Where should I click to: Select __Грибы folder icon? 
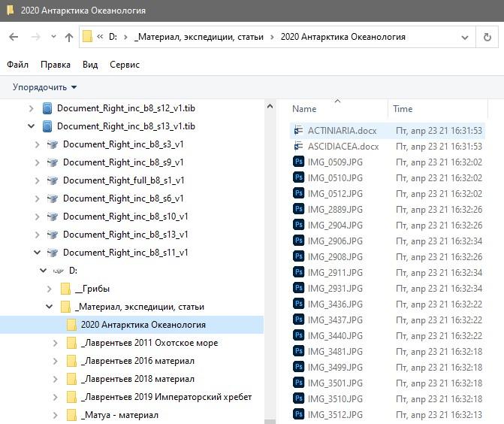(x=65, y=289)
